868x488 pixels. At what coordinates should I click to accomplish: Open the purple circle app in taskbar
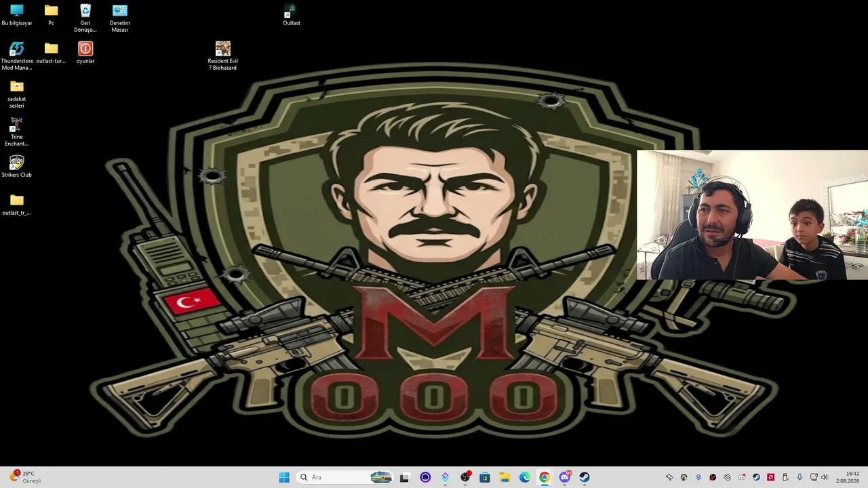coord(425,477)
